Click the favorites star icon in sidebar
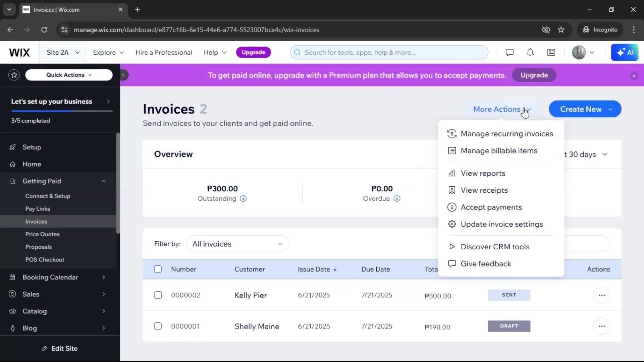This screenshot has width=644, height=362. (14, 75)
